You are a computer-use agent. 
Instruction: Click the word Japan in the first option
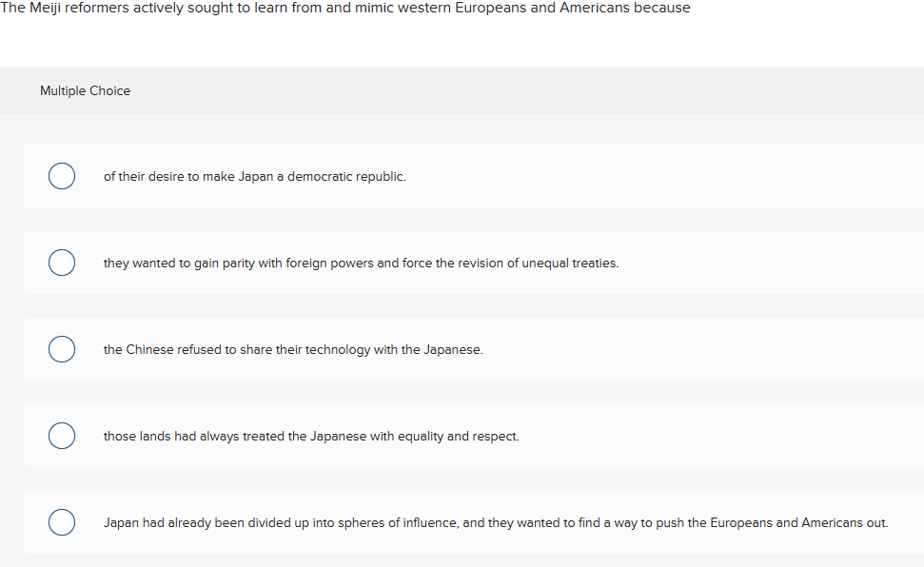click(249, 176)
